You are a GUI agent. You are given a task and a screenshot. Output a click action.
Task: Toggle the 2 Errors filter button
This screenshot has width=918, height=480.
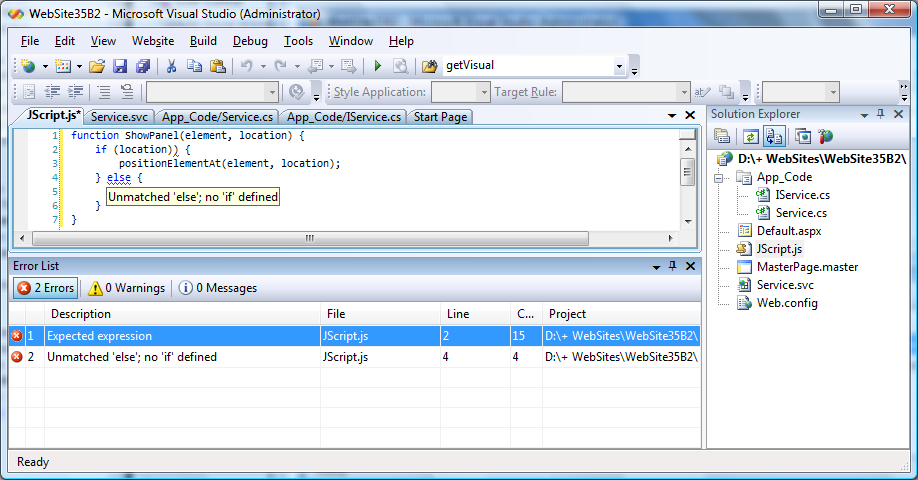[x=45, y=288]
